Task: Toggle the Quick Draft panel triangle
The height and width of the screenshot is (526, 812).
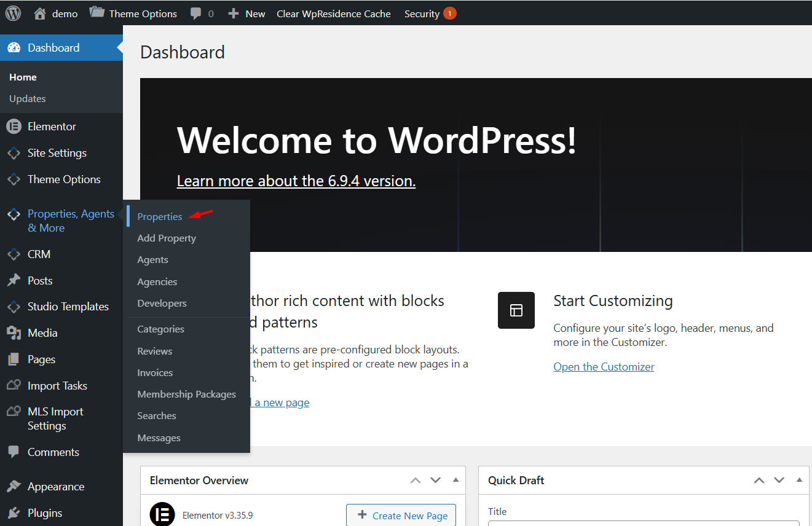Action: coord(799,480)
